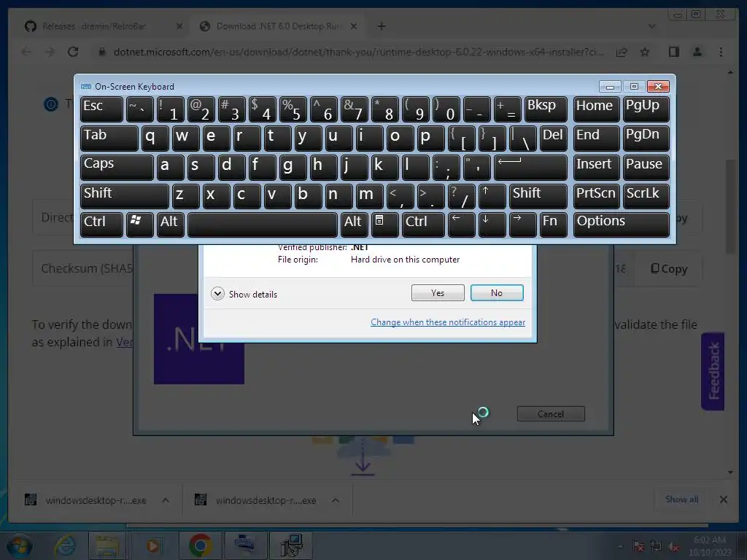747x560 pixels.
Task: Toggle the left Alt key
Action: (x=171, y=225)
